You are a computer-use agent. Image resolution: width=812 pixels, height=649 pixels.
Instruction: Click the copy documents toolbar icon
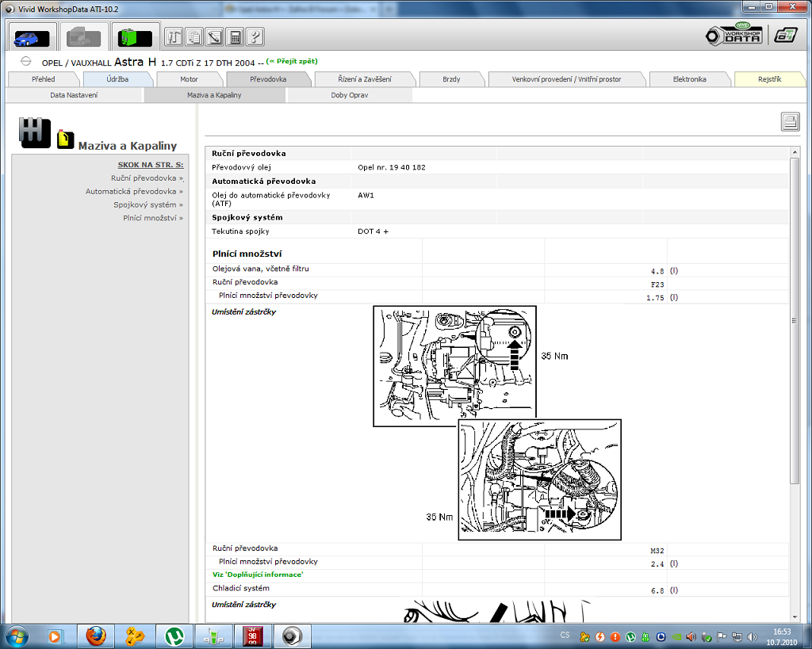194,36
